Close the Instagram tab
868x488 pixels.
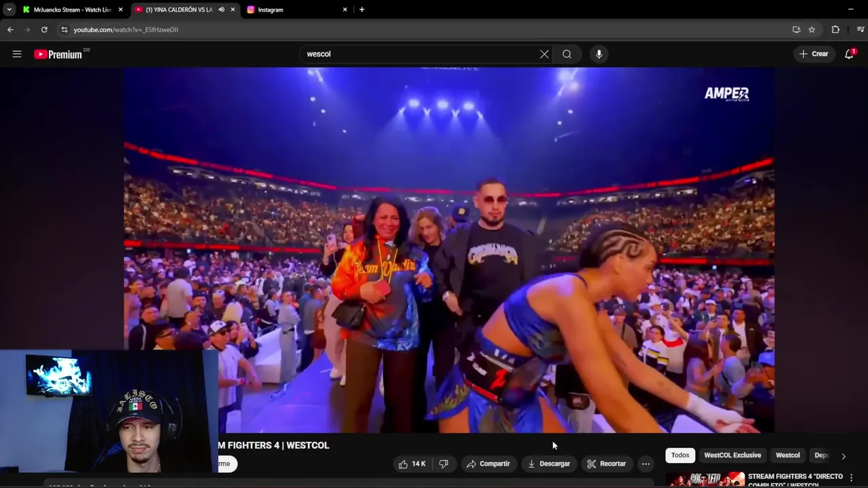pyautogui.click(x=344, y=9)
